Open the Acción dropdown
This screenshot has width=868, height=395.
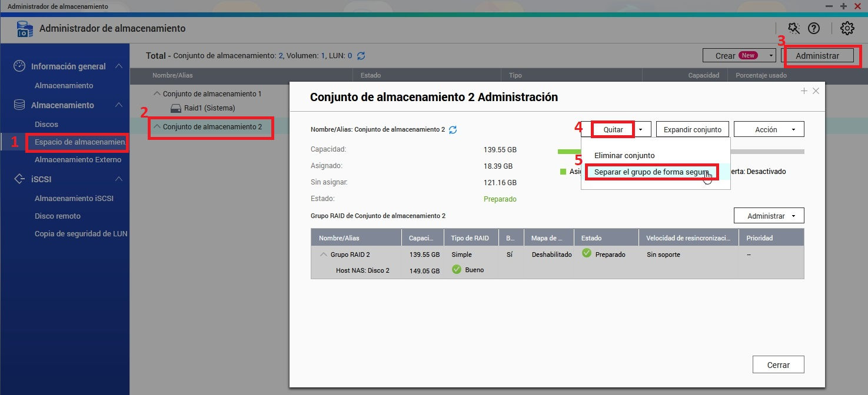coord(769,129)
